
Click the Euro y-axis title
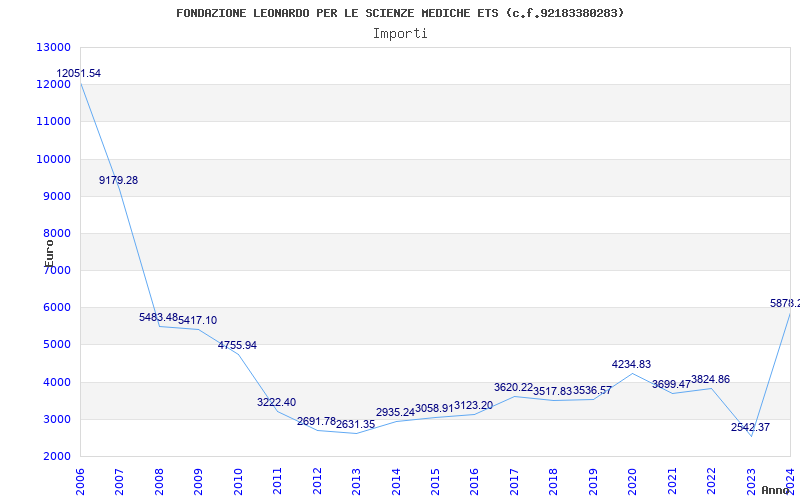(x=49, y=253)
